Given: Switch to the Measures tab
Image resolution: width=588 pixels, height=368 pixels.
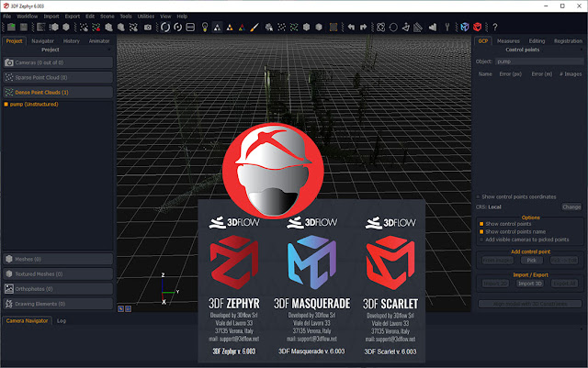Looking at the screenshot, I should pos(508,41).
